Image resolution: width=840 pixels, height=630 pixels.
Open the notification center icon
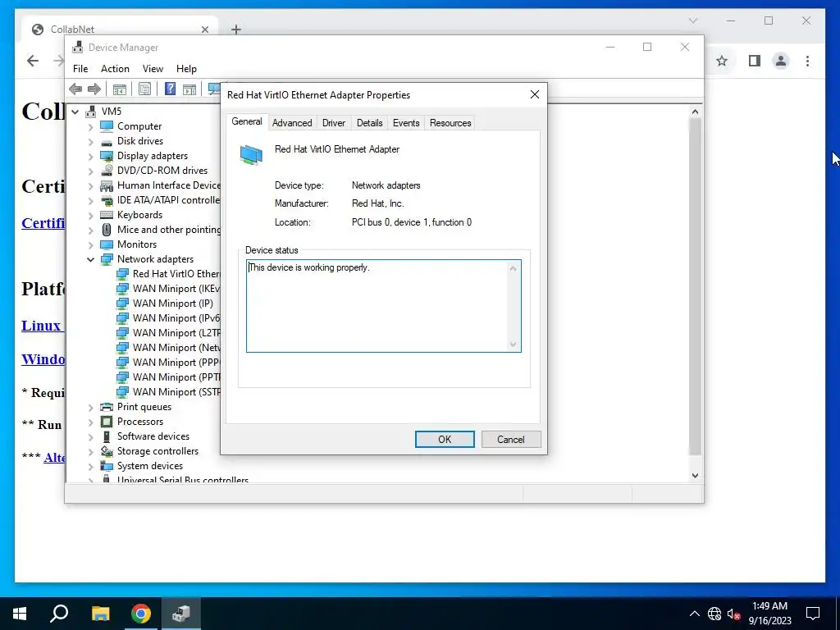[813, 614]
